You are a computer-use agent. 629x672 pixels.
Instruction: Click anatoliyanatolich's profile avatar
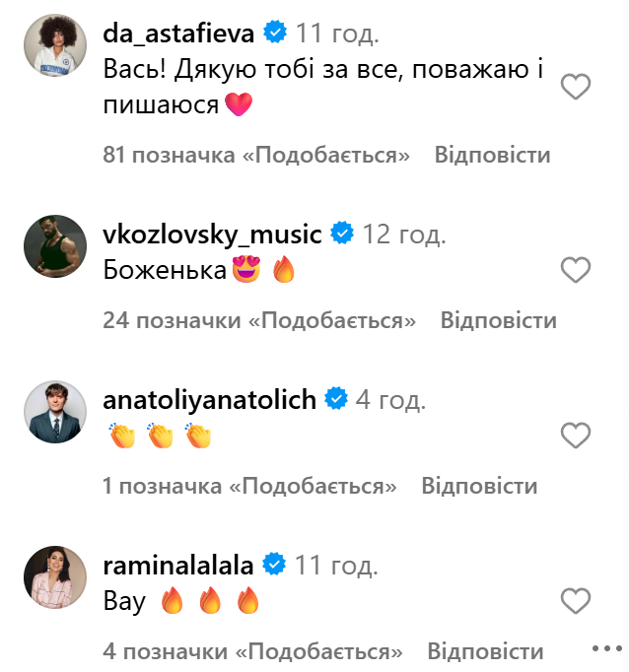[55, 412]
